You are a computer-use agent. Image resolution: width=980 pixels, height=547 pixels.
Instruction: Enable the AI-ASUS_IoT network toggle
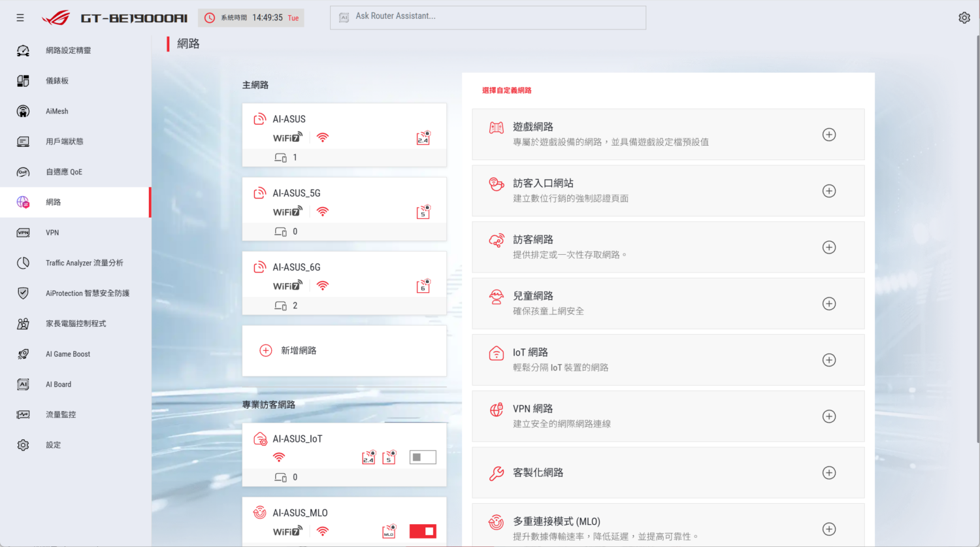point(423,457)
